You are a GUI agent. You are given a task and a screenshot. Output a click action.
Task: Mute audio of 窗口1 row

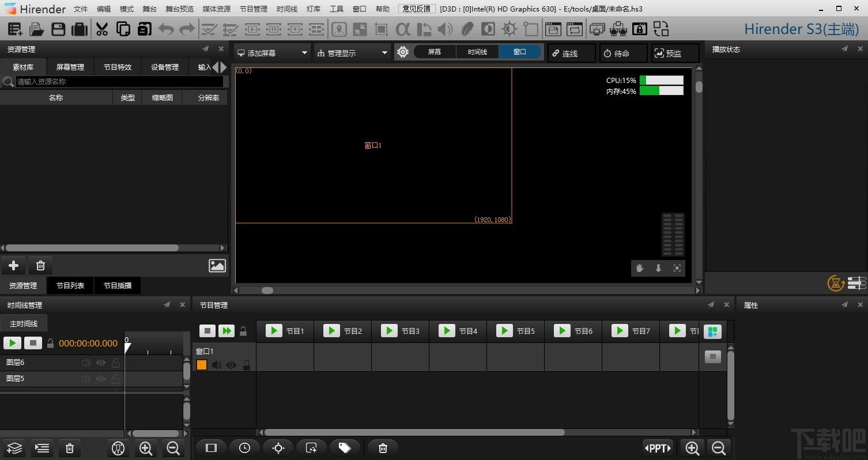pos(217,365)
